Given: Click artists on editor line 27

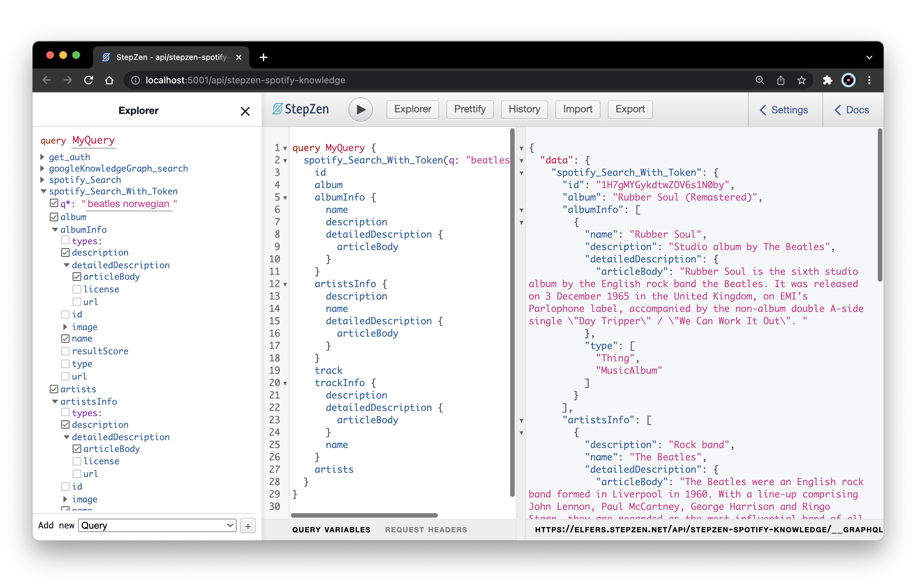Looking at the screenshot, I should (334, 469).
